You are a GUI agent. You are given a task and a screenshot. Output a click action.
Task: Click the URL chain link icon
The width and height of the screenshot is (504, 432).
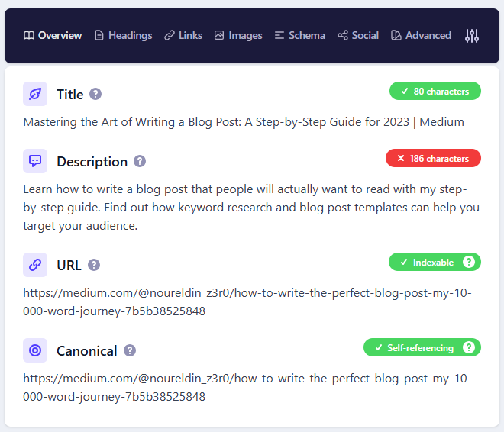click(35, 265)
